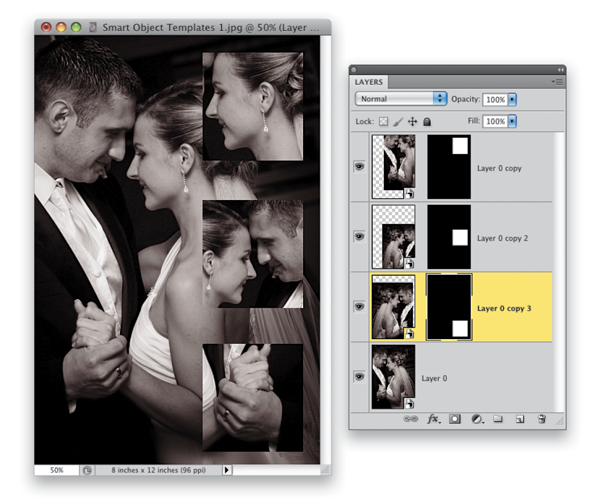Click the 'Layer 0 copy 3' name
The image size is (600, 500).
(x=504, y=308)
